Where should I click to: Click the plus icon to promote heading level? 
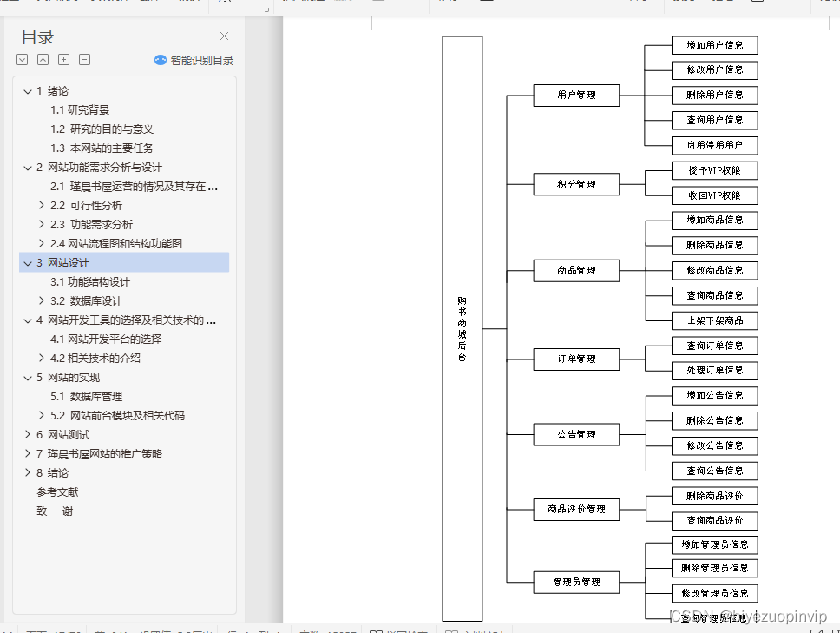tap(63, 60)
